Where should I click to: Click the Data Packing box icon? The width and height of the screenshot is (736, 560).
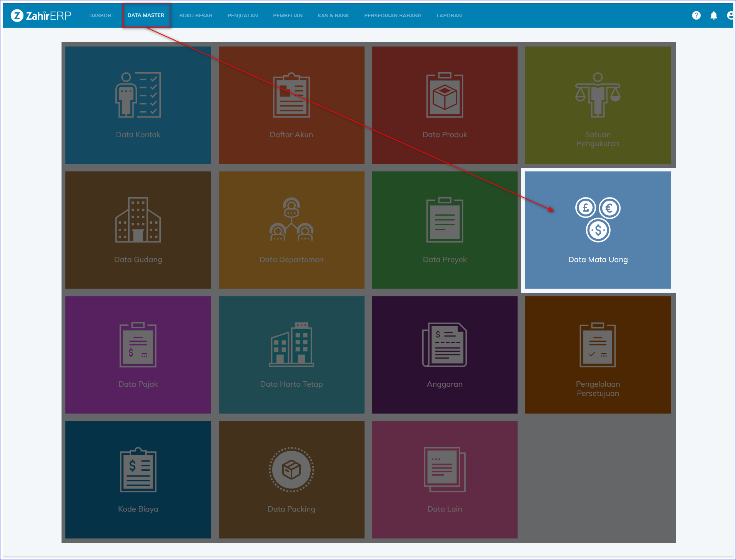point(291,469)
